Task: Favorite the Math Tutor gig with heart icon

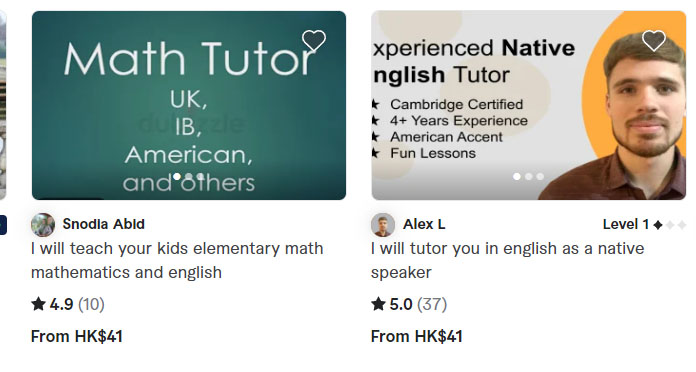Action: [314, 41]
